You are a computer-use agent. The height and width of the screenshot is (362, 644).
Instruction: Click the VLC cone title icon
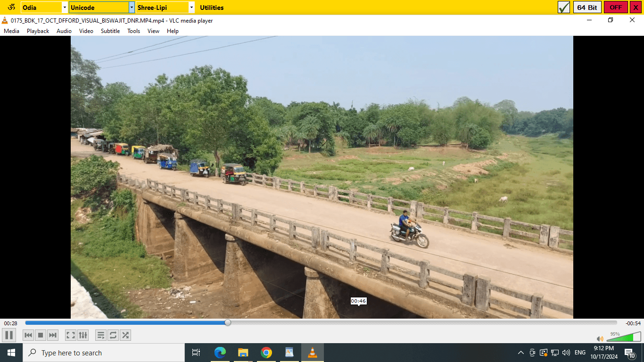click(x=5, y=20)
